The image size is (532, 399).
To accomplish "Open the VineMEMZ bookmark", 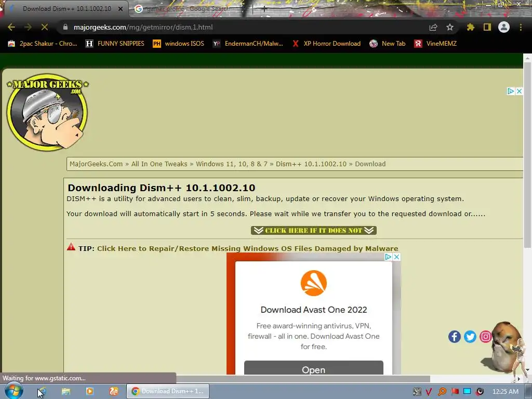I will (x=435, y=44).
